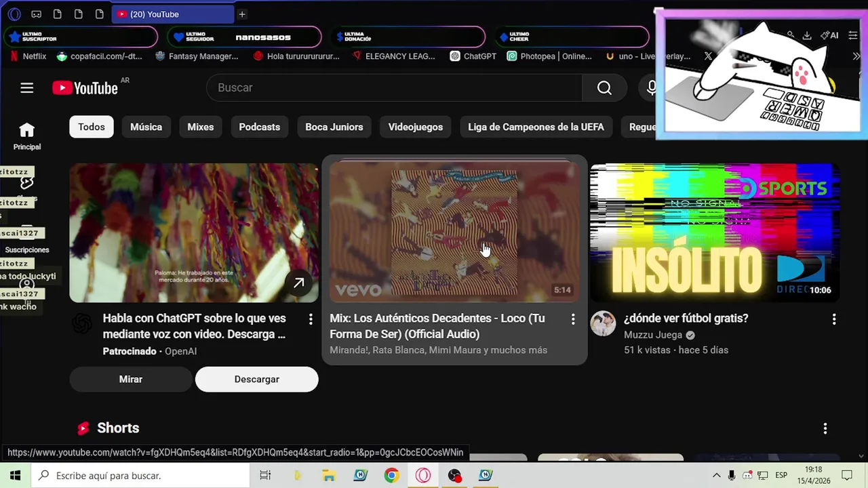Select the Música filter chip
868x488 pixels.
click(146, 127)
